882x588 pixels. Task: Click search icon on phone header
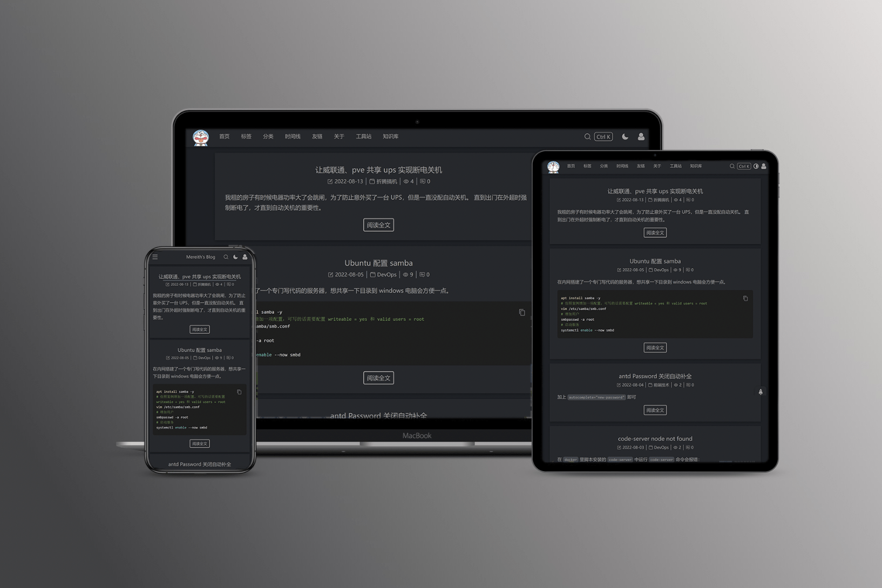[x=226, y=257]
